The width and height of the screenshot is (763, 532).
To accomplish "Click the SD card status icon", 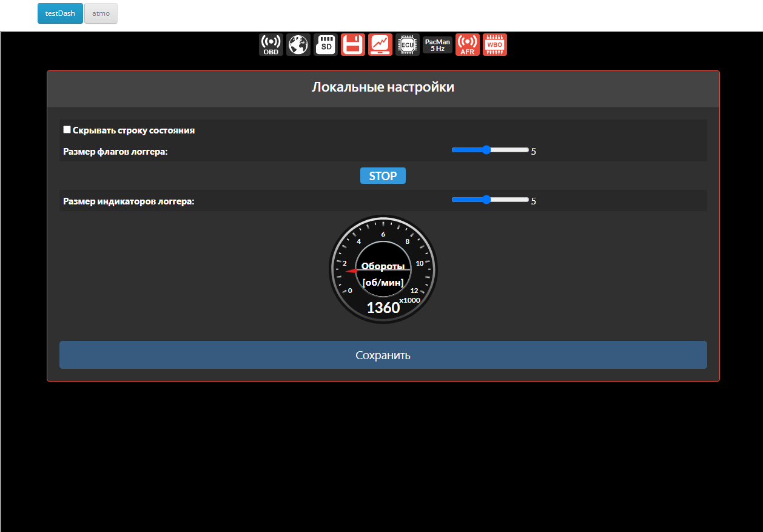I will click(x=326, y=45).
